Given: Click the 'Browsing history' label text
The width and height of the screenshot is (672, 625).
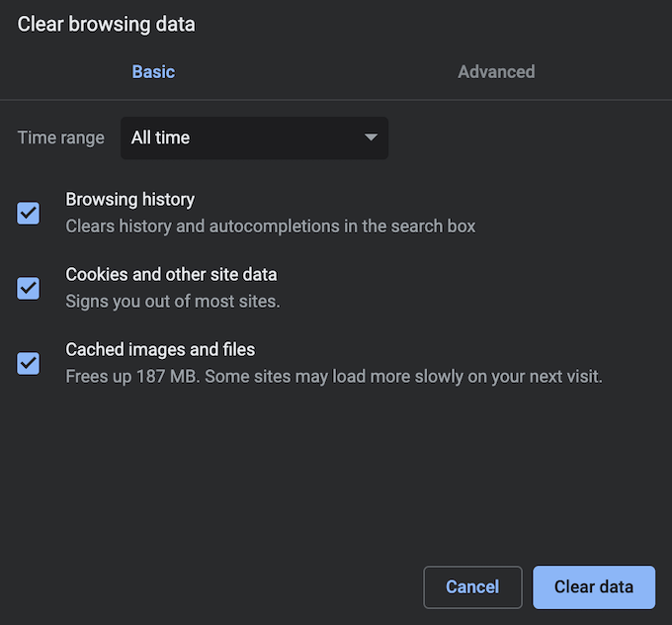Looking at the screenshot, I should pos(129,200).
